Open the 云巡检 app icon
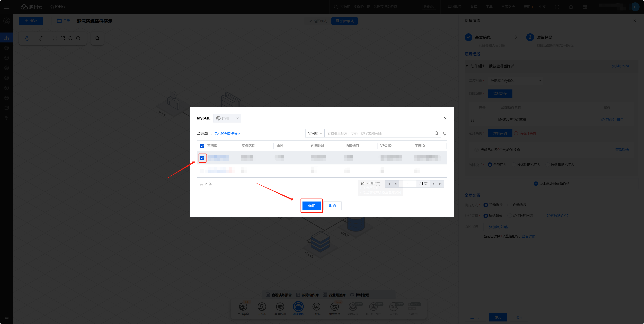Screen dimensions: 644x324 [262, 306]
